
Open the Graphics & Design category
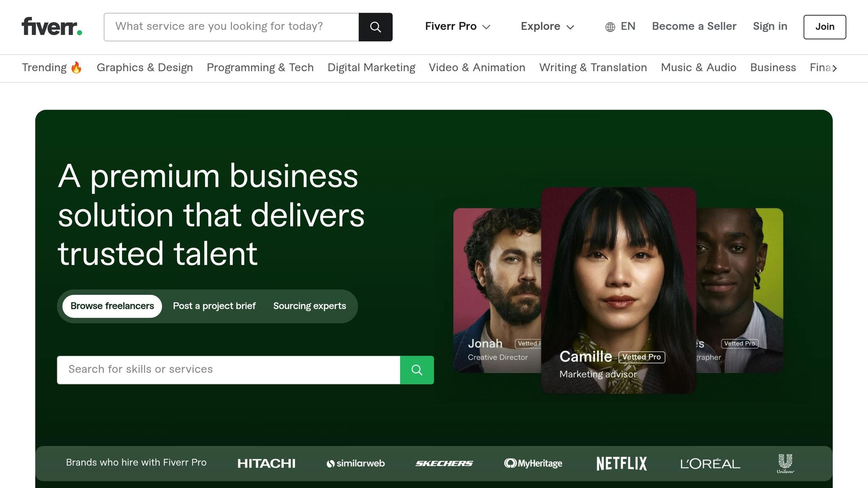pos(145,68)
